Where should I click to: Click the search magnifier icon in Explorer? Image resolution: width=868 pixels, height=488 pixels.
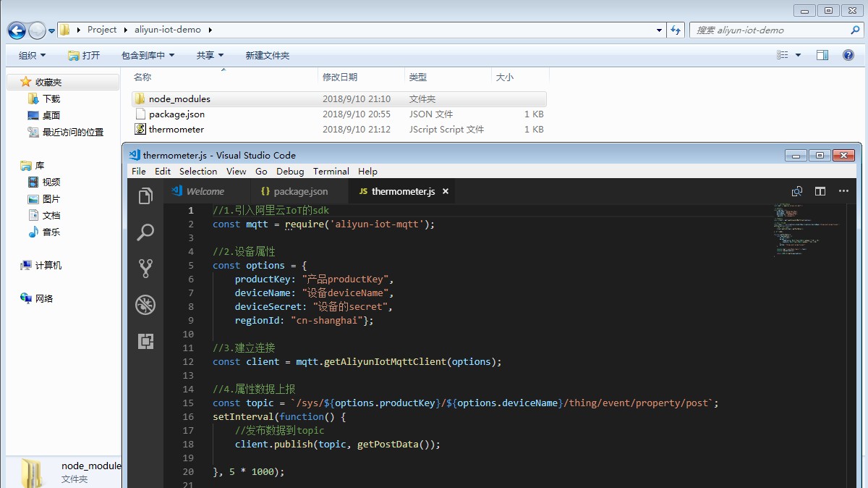click(856, 30)
